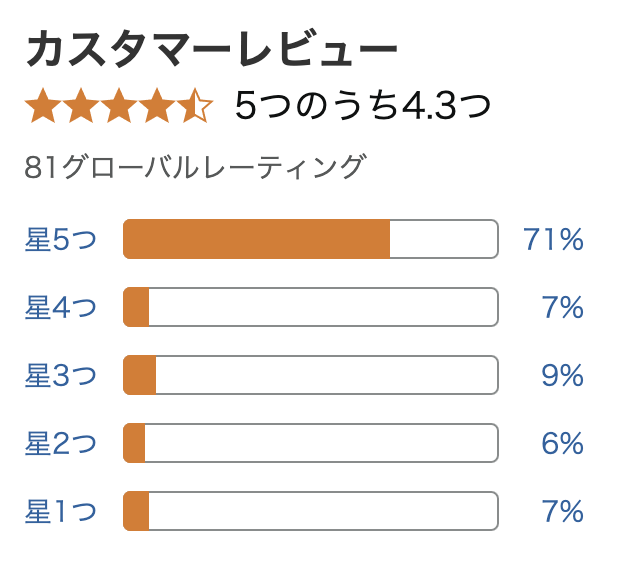Select the 6% percentage link
The width and height of the screenshot is (630, 562).
point(562,443)
